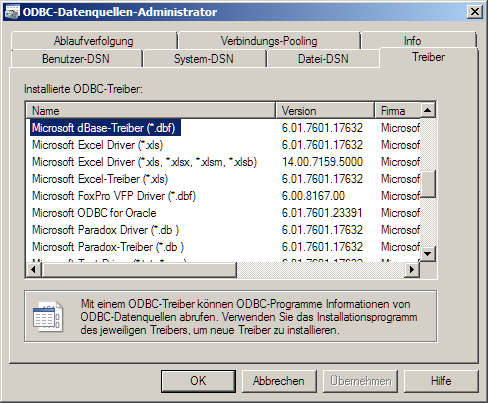Screen dimensions: 488x403
Task: Select Microsoft dBase-Treiber (*.dbf)
Action: [x=105, y=128]
